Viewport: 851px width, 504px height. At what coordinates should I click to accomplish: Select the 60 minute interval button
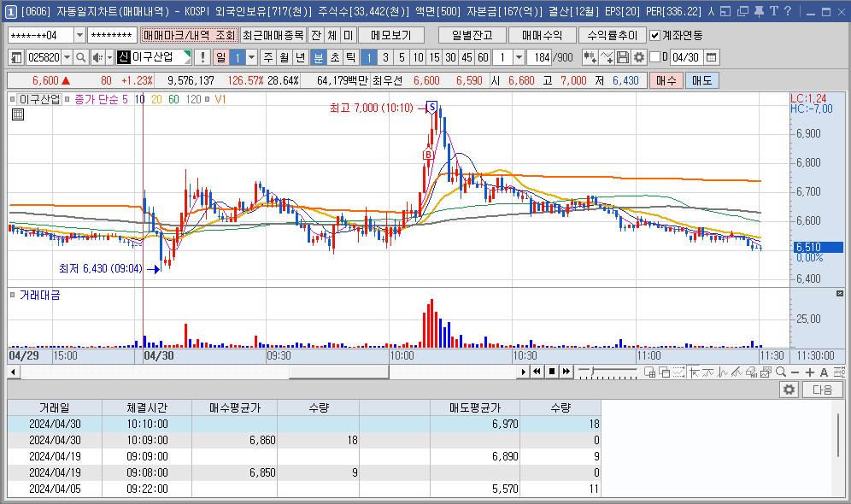point(483,57)
